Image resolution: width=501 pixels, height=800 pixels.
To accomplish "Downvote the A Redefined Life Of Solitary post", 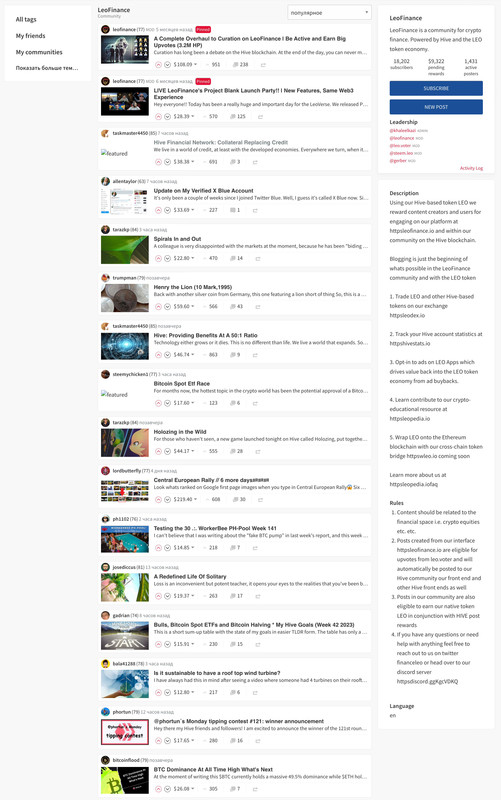I will coord(167,596).
